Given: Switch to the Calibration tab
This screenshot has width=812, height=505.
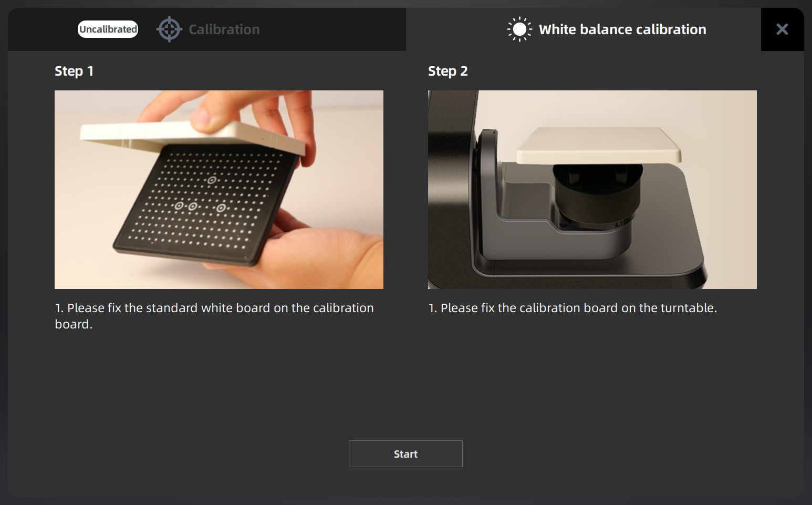Looking at the screenshot, I should pyautogui.click(x=224, y=29).
